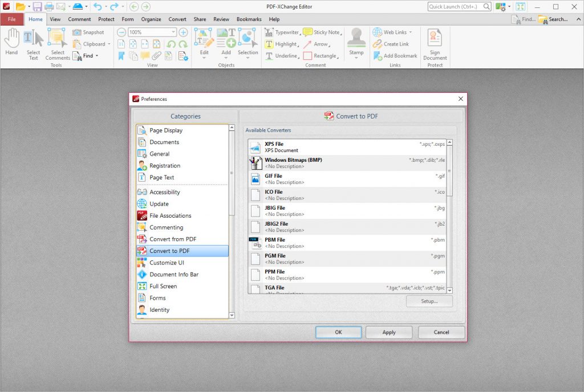Open the Redo history dropdown arrow
The width and height of the screenshot is (584, 392).
(x=123, y=6)
